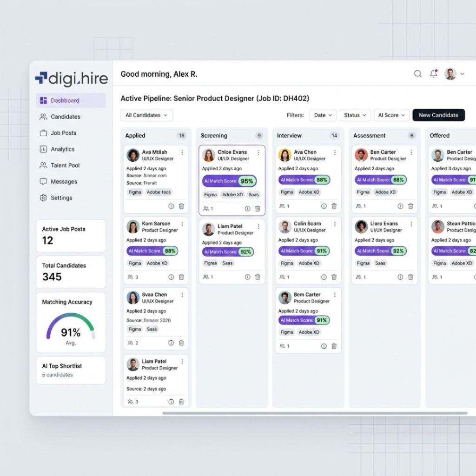
Task: Click the Applied column header
Action: tap(135, 136)
